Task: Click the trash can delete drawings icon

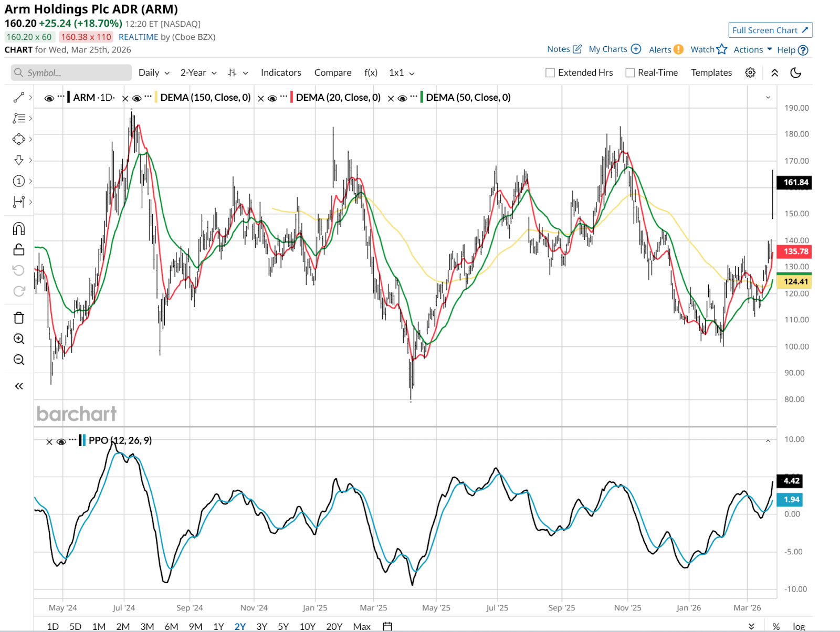Action: pos(19,318)
